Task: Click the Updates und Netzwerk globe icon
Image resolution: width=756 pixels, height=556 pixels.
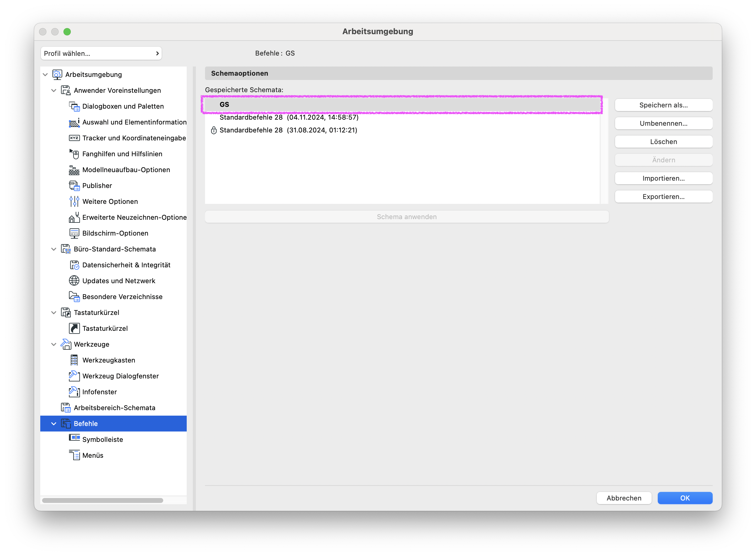Action: coord(74,281)
